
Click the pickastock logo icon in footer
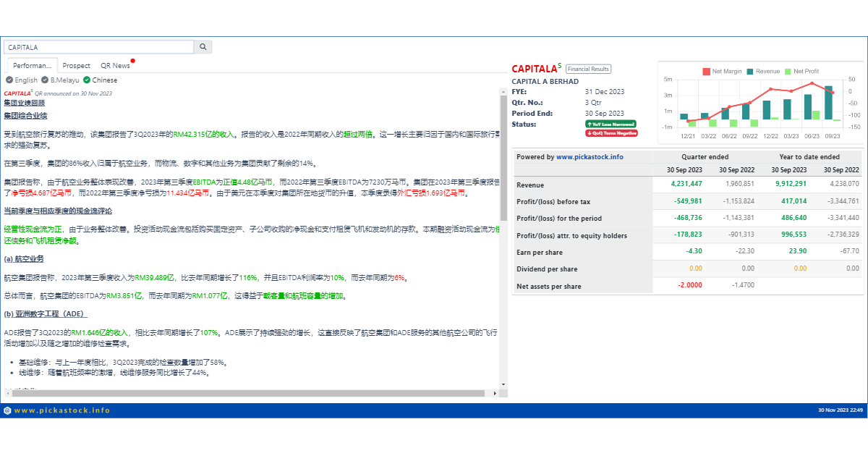[7, 410]
